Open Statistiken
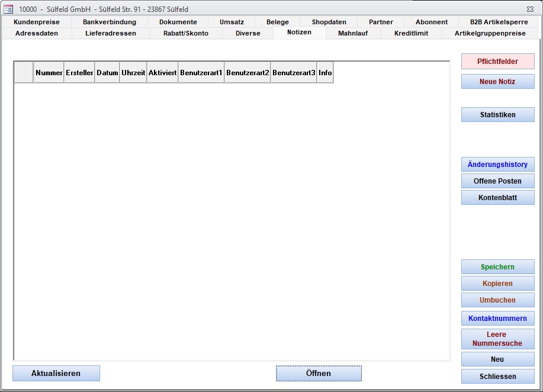This screenshot has height=392, width=543. [497, 115]
